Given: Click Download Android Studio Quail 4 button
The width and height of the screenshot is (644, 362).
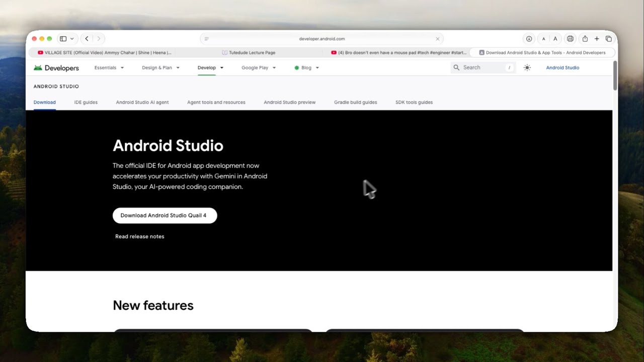Looking at the screenshot, I should [165, 215].
